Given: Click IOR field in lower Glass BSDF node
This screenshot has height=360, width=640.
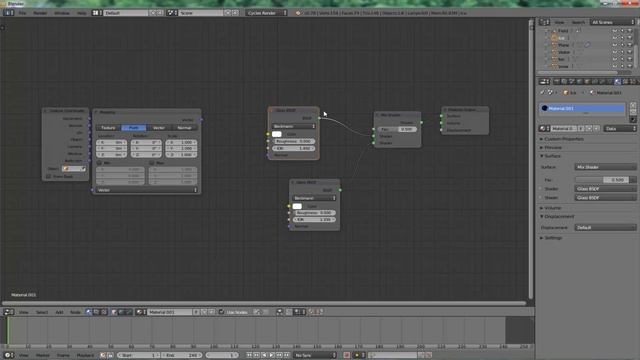Looking at the screenshot, I should tap(314, 220).
